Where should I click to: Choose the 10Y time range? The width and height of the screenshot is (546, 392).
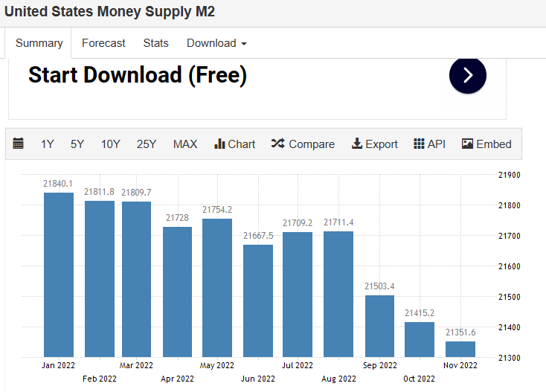[x=111, y=144]
